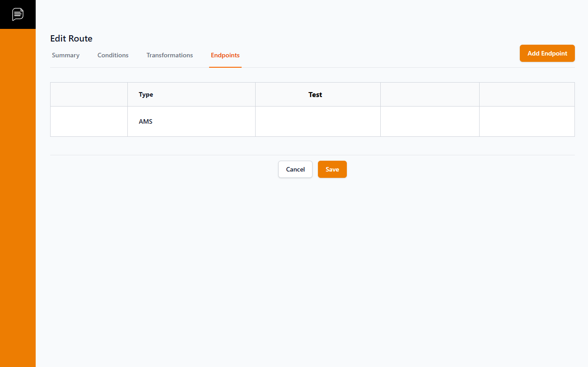The height and width of the screenshot is (367, 588).
Task: Click the empty cell before AMS
Action: (89, 121)
